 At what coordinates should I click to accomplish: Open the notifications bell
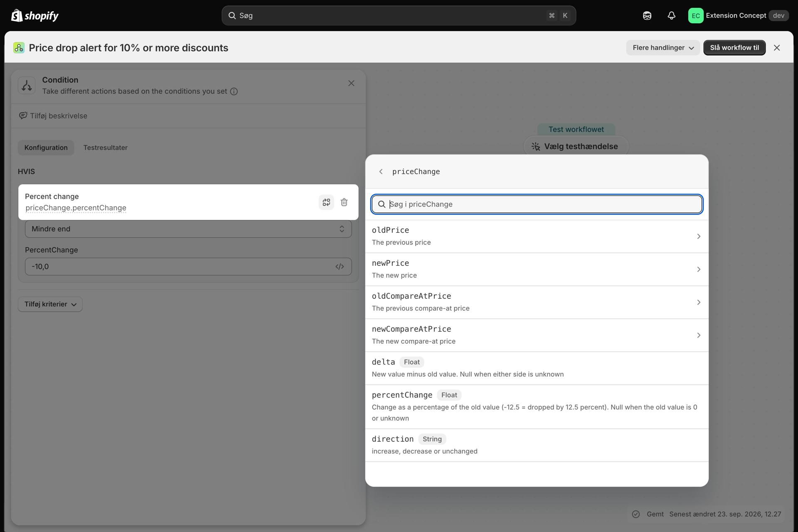[671, 15]
